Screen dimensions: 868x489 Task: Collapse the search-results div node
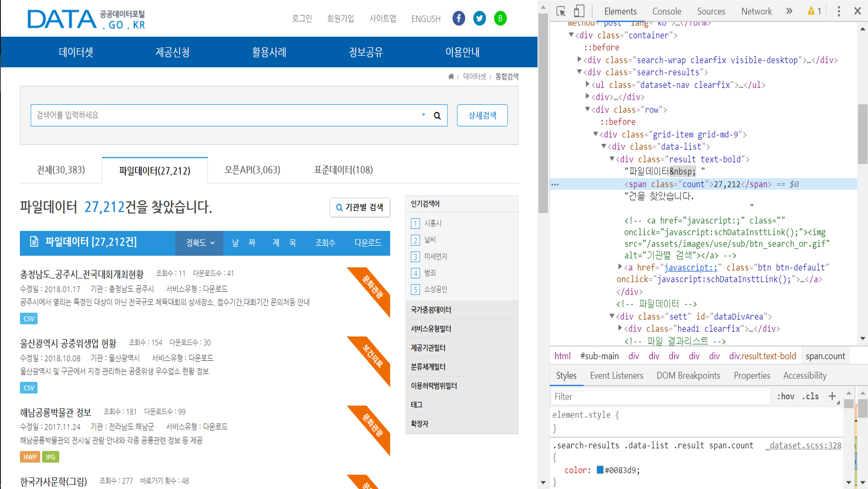point(579,72)
